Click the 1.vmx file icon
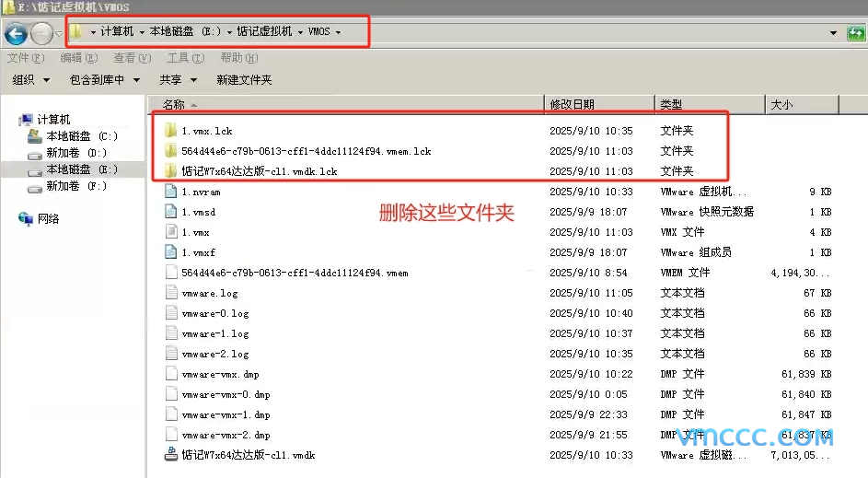Image resolution: width=868 pixels, height=478 pixels. [170, 232]
